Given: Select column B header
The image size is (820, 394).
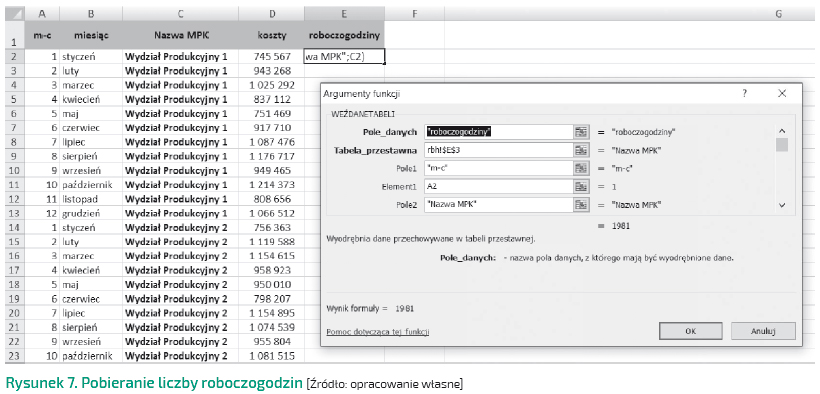Looking at the screenshot, I should pos(90,14).
